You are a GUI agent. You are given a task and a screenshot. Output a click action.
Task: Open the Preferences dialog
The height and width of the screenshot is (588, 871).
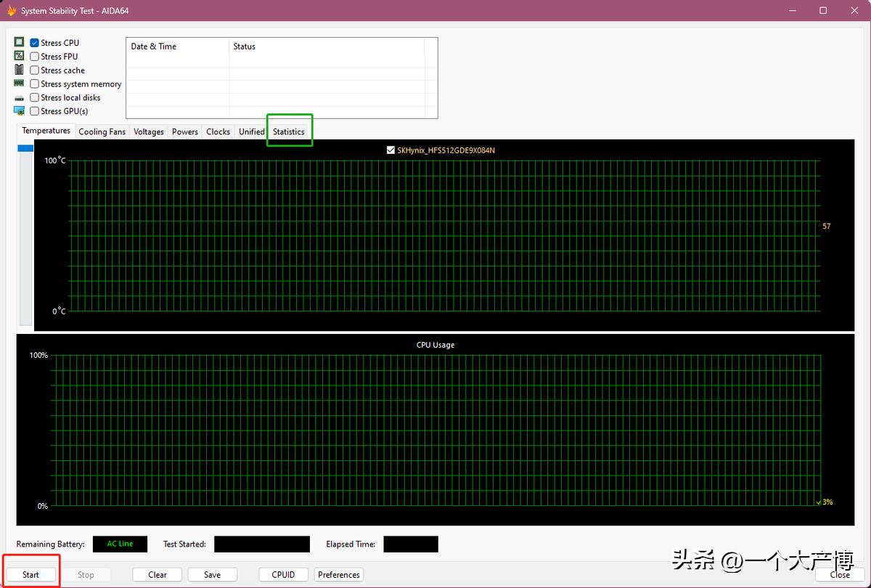[338, 574]
